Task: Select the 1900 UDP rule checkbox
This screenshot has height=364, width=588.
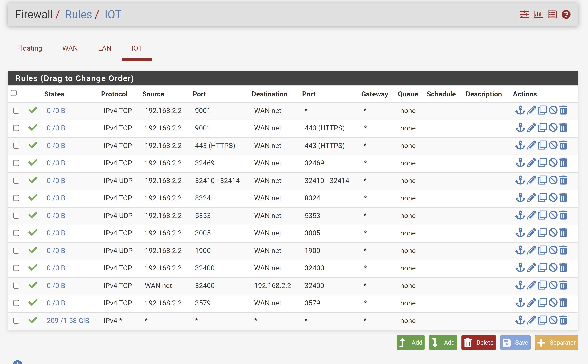Action: 16,251
